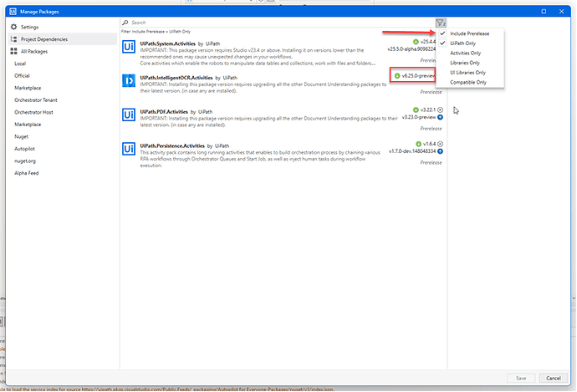Click v6.25.0-preview version label
This screenshot has width=577, height=392.
point(418,76)
